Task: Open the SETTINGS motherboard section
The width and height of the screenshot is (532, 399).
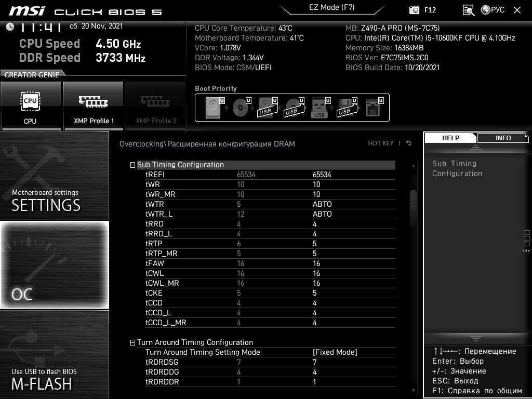Action: (54, 176)
